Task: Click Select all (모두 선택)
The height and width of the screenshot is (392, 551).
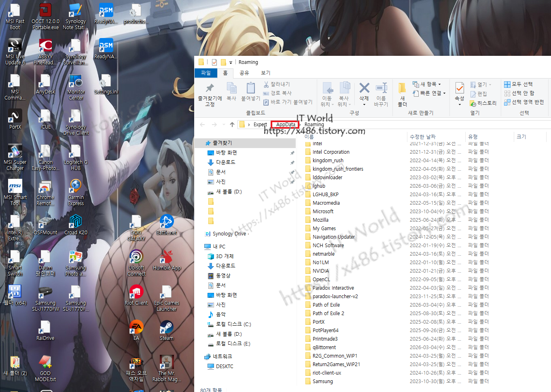Action: [518, 84]
